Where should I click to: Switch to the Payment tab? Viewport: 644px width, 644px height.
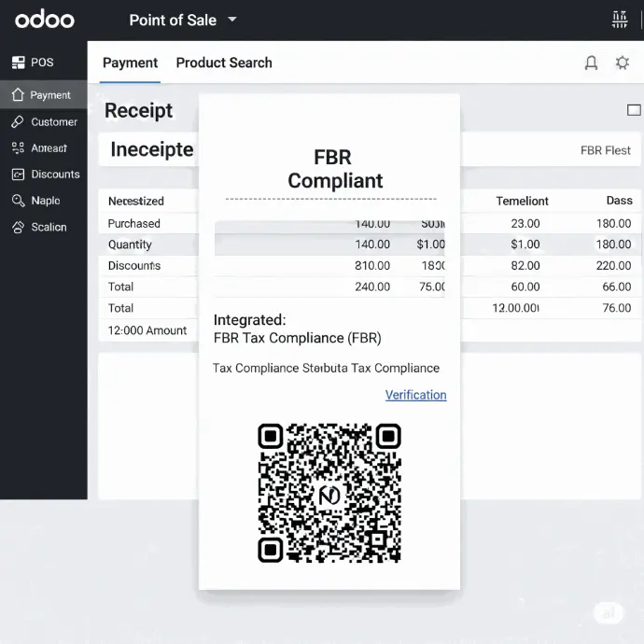[x=130, y=63]
